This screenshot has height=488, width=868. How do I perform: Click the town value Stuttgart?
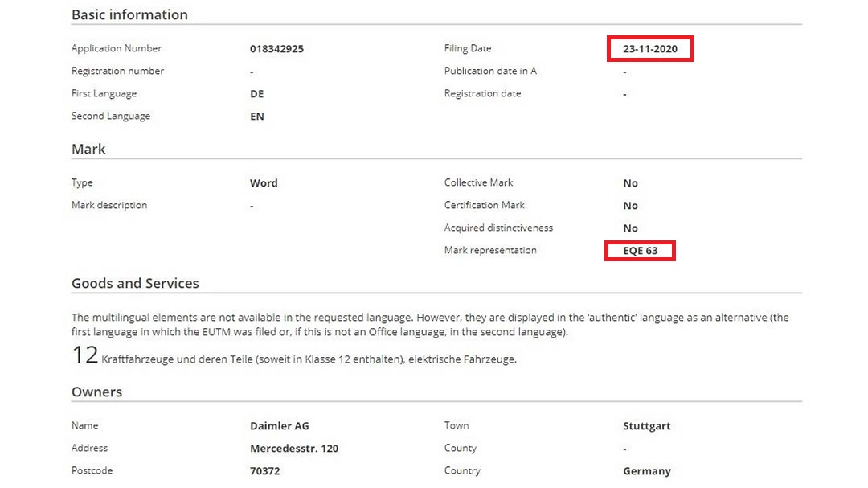pyautogui.click(x=646, y=425)
